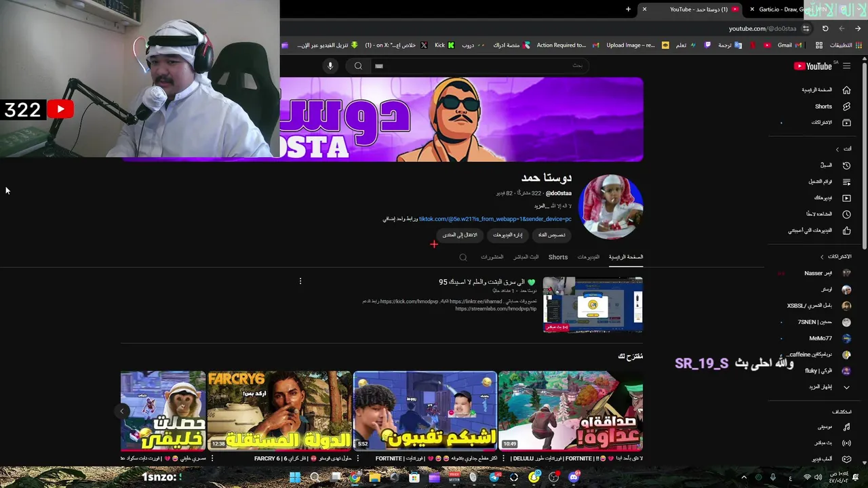This screenshot has height=488, width=868.
Task: Open three-dot menu of the featured live video
Action: (x=300, y=281)
